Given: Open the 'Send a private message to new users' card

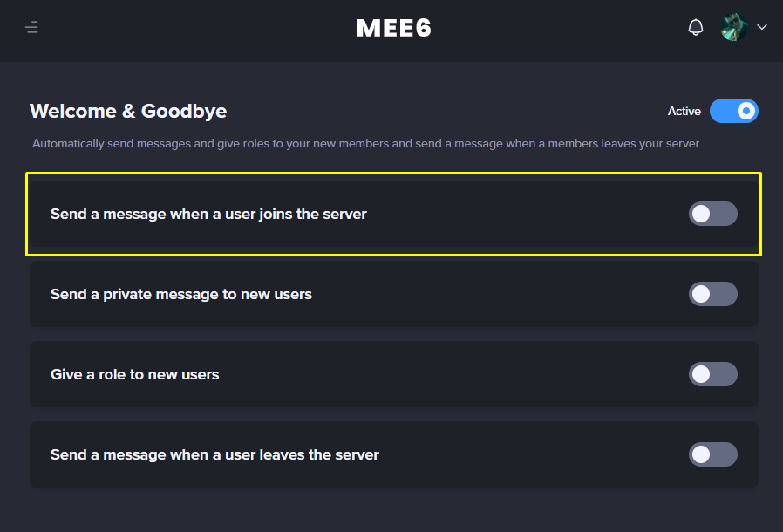Looking at the screenshot, I should point(394,294).
